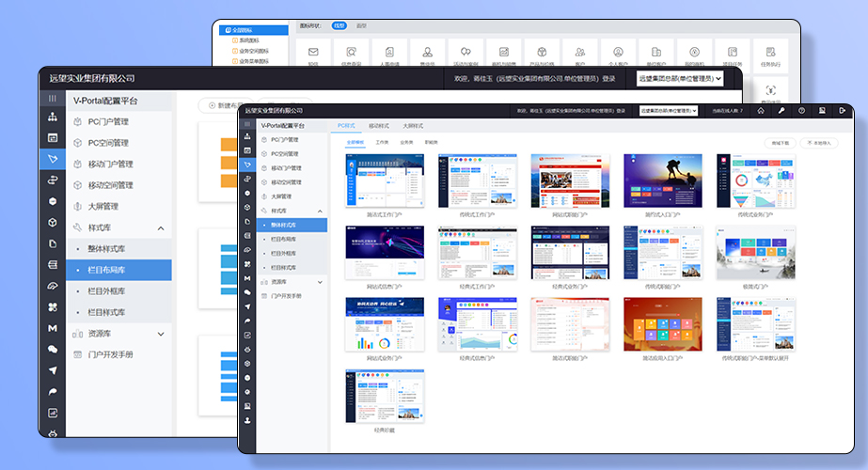Select the 全部模板 filter tab
The image size is (868, 470).
click(355, 142)
